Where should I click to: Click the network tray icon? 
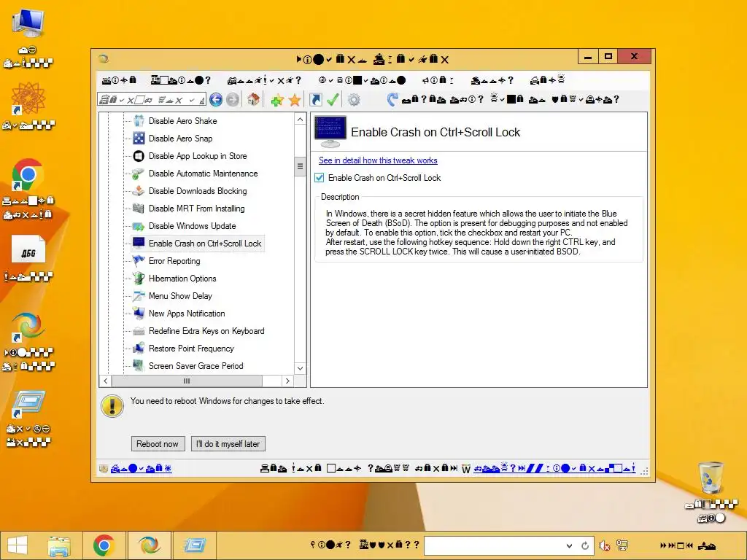point(622,545)
